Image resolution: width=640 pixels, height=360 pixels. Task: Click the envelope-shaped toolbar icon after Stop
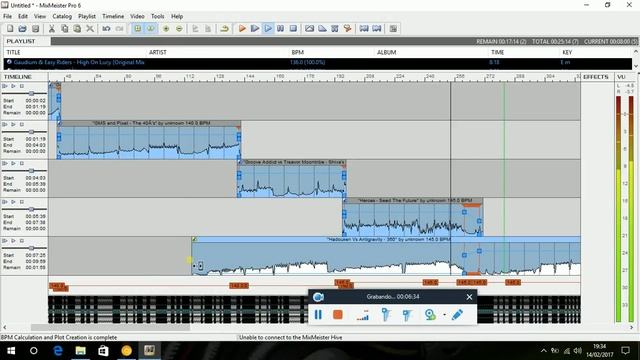[x=309, y=29]
